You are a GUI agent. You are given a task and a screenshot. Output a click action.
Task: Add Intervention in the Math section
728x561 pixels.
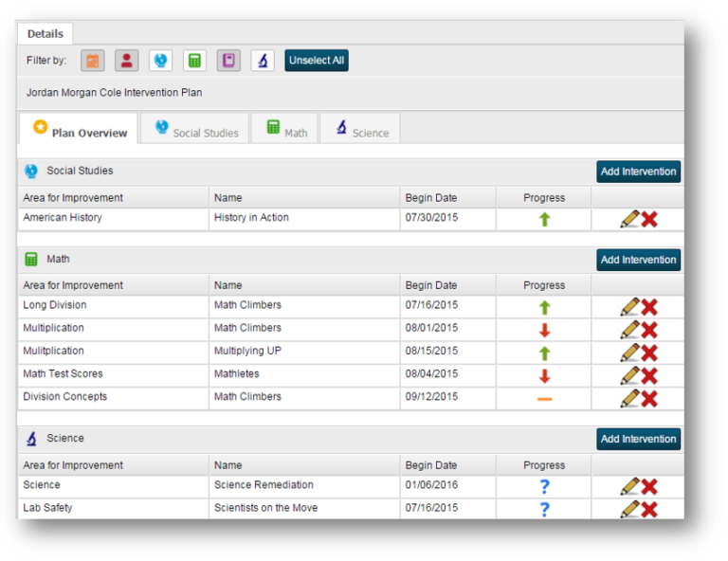638,260
